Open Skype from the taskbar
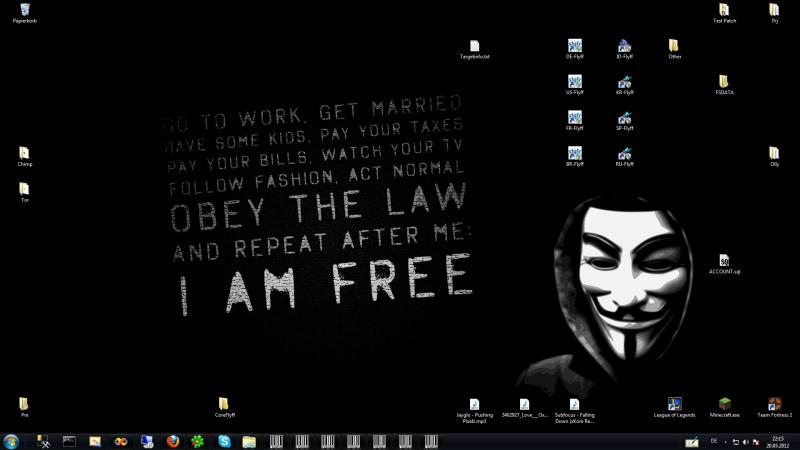Image resolution: width=800 pixels, height=450 pixels. tap(223, 440)
